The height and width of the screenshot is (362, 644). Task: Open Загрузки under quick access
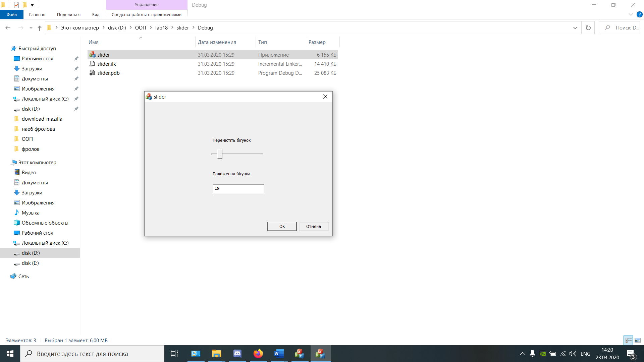click(x=32, y=69)
